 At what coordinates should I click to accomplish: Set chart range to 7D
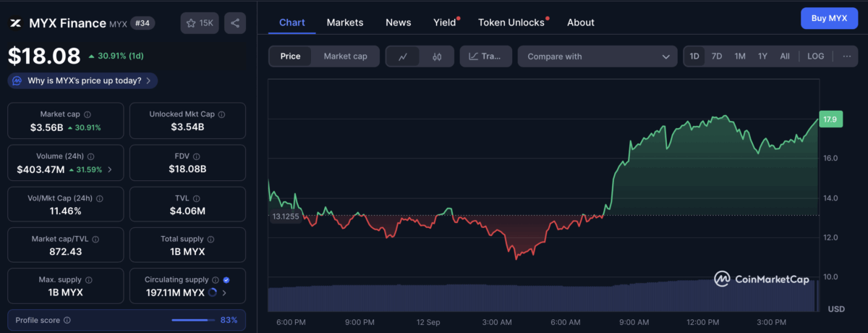pyautogui.click(x=717, y=56)
